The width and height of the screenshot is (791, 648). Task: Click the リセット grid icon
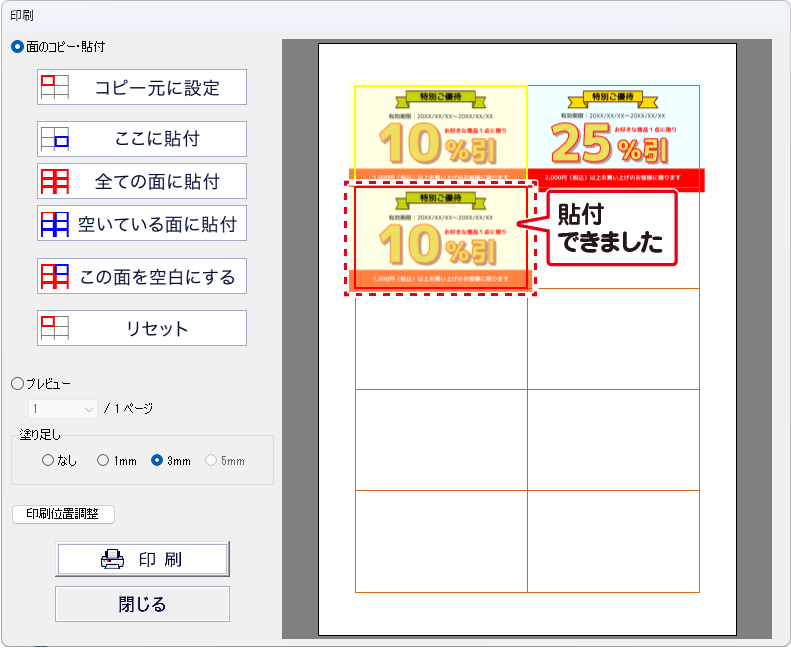coord(54,327)
